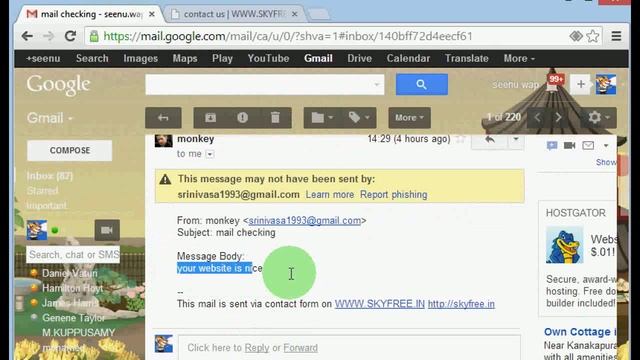Go to older message arrow
Screen dimensions: 640x360
[558, 118]
